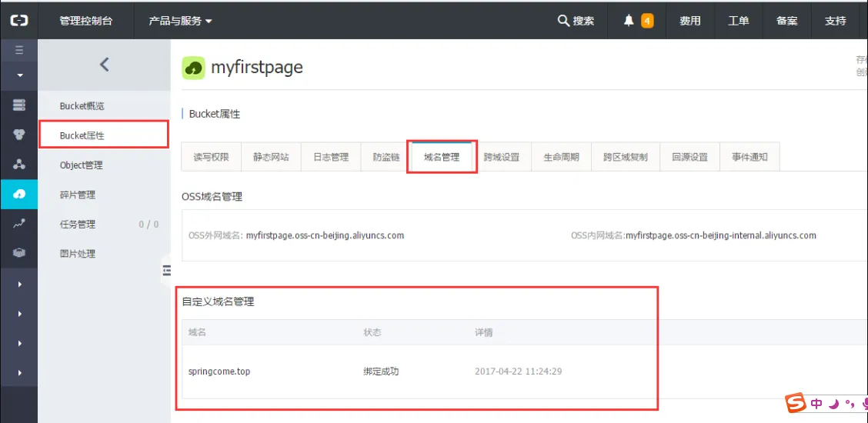Open 图片处理 in the side menu
Image resolution: width=868 pixels, height=423 pixels.
(78, 254)
